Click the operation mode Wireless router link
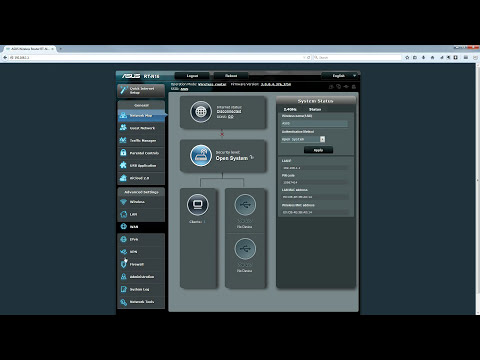This screenshot has height=360, width=480. coord(212,84)
